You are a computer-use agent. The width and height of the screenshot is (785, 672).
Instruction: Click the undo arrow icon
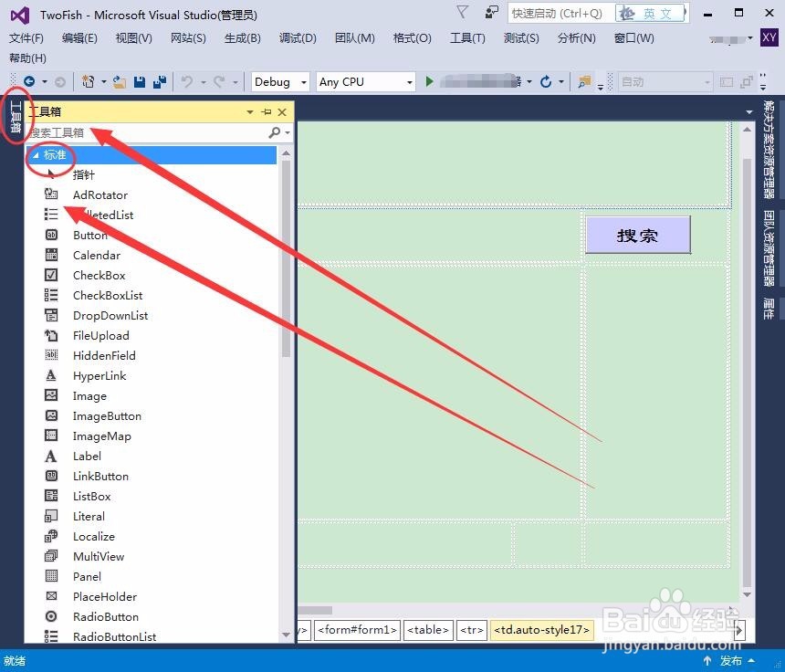click(187, 81)
